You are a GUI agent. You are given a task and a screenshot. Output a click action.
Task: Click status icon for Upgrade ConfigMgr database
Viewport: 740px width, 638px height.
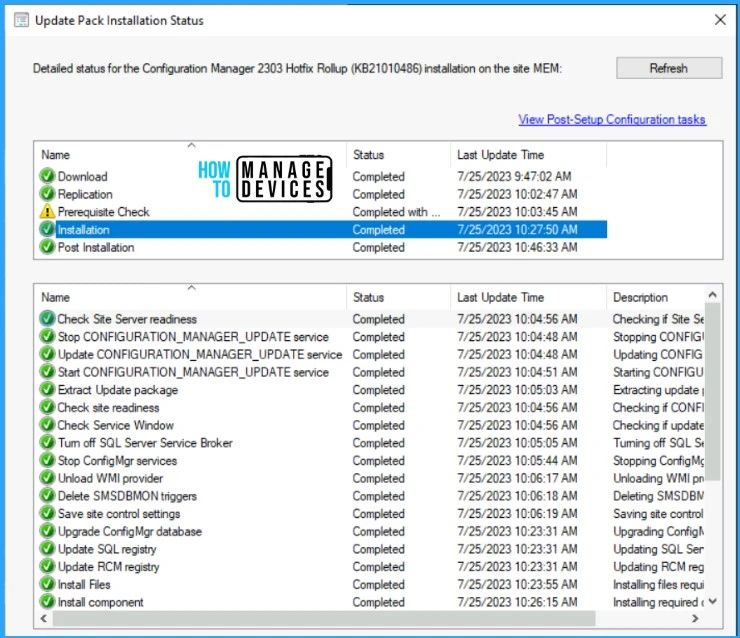[x=47, y=531]
